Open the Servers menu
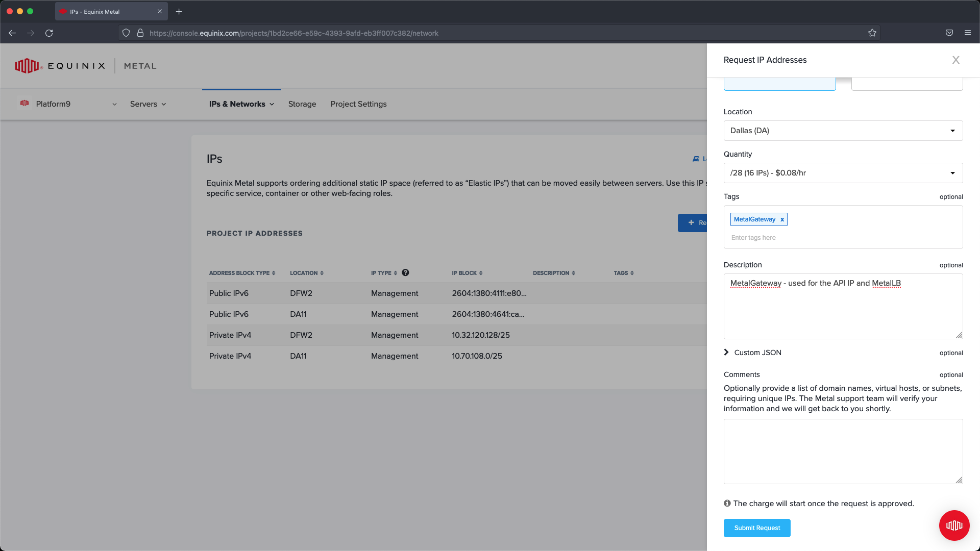The image size is (980, 551). [148, 104]
